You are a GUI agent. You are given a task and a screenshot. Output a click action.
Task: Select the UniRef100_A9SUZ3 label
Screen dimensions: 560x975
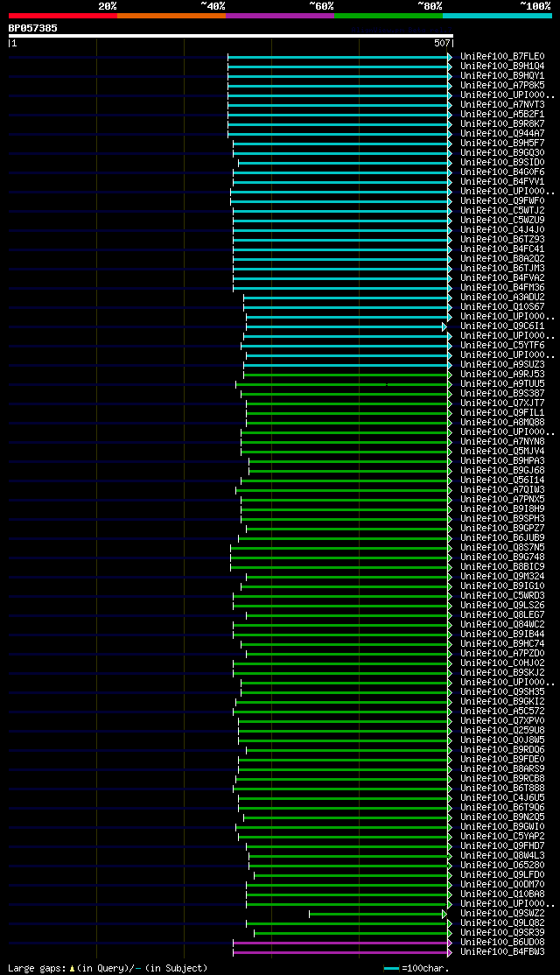point(503,365)
